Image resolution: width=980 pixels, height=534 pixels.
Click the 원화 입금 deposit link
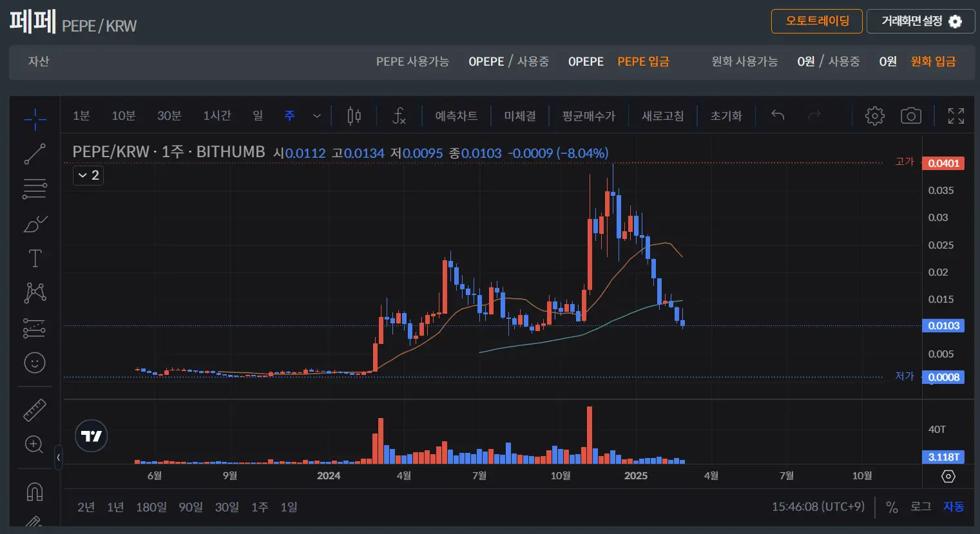tap(933, 62)
